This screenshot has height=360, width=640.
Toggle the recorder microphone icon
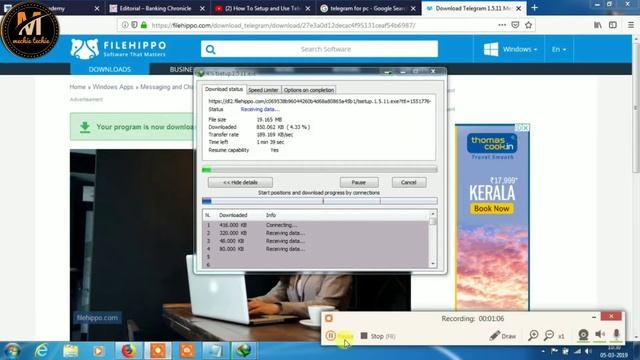(616, 335)
